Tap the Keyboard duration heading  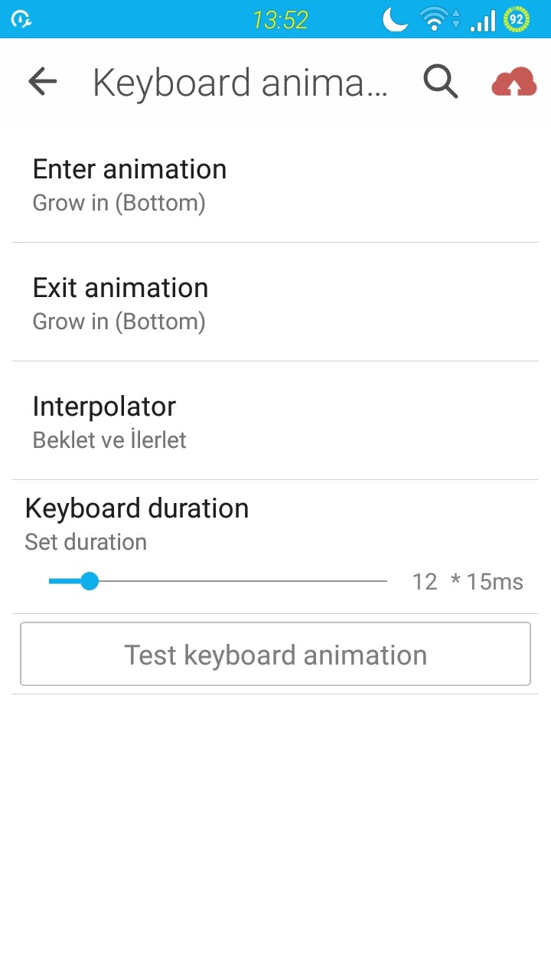point(137,508)
